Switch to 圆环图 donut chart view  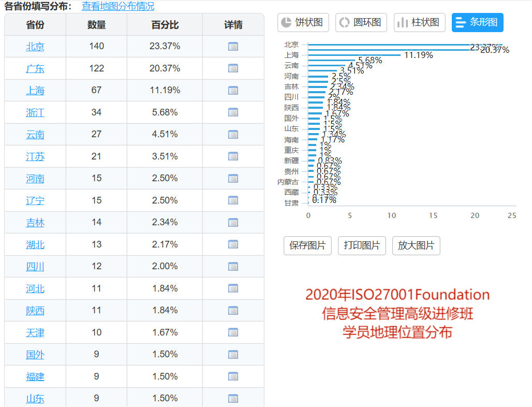click(361, 23)
